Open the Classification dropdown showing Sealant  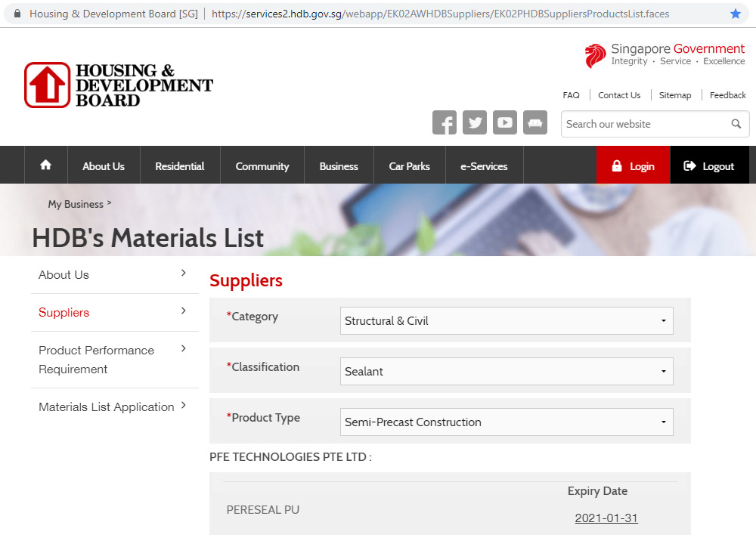[507, 372]
